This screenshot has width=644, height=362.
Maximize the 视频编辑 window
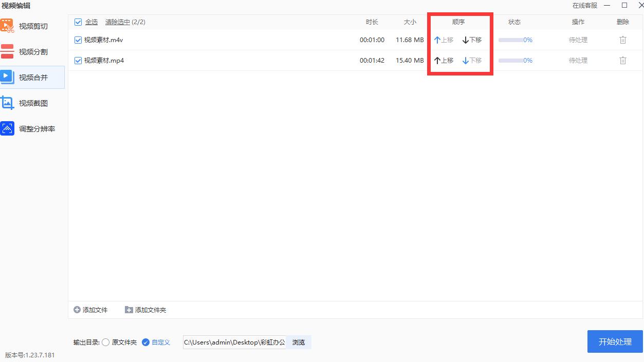624,6
